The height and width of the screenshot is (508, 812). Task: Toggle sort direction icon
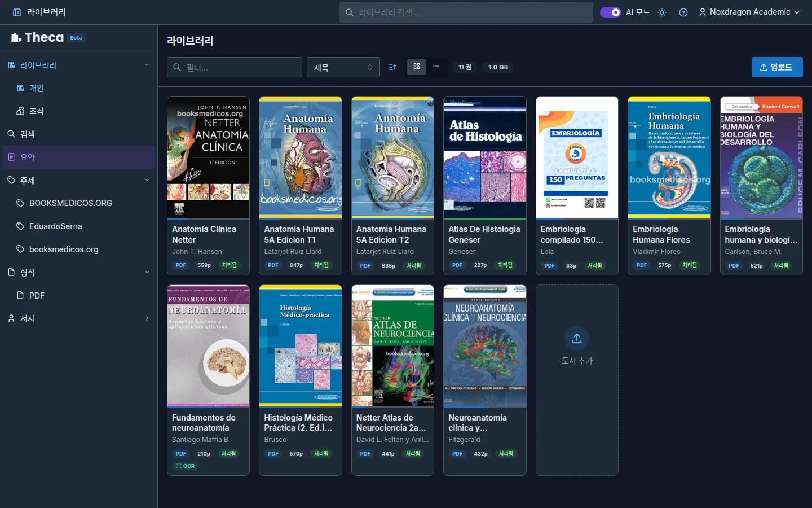[392, 67]
